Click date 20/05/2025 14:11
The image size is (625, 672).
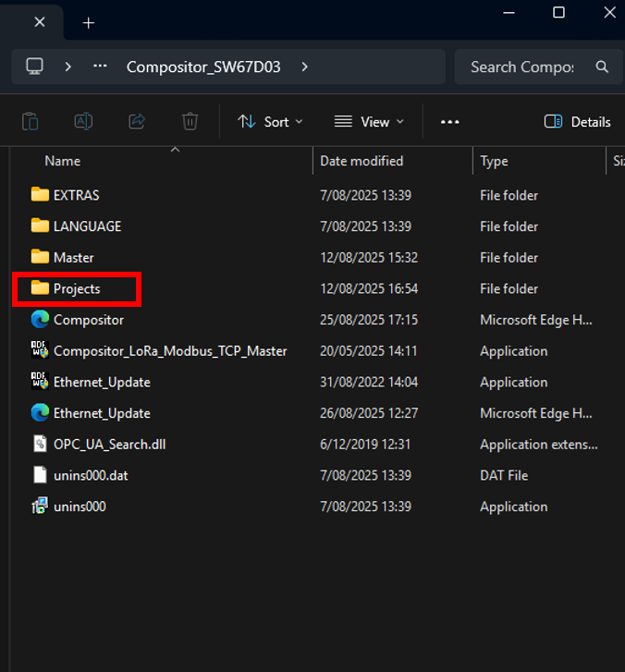pyautogui.click(x=368, y=351)
